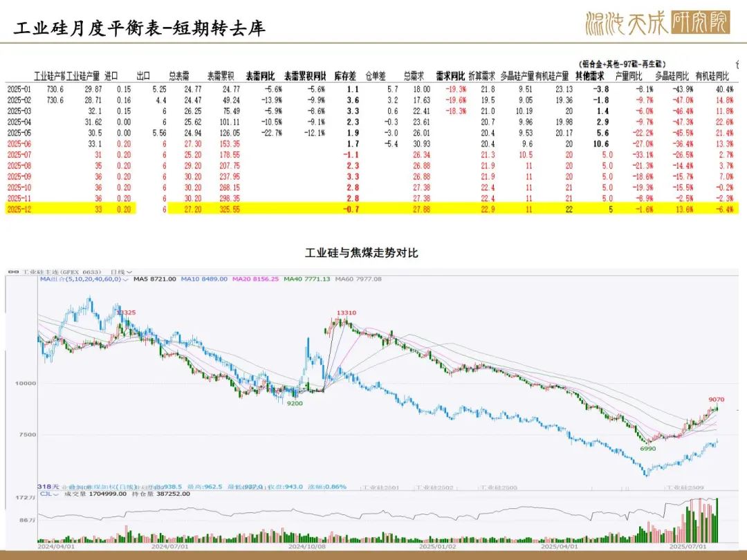
Task: Click the MA60 7977.08 indicator value
Action: (x=358, y=279)
